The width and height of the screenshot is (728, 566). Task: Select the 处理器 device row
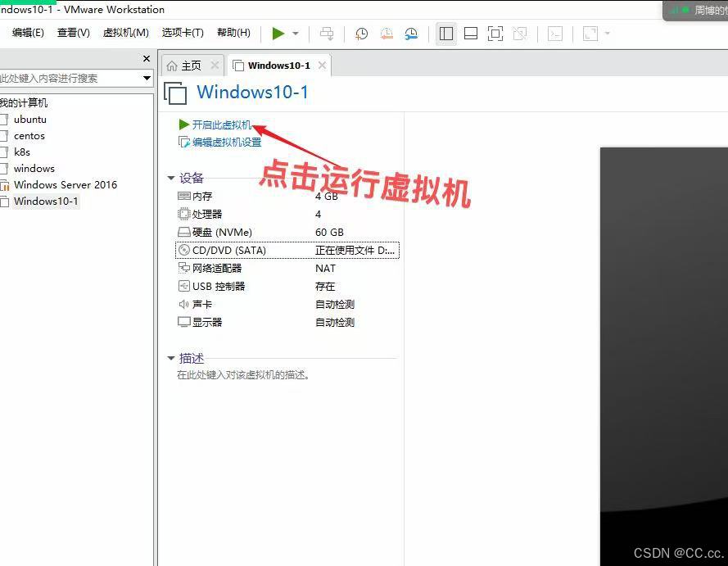287,214
